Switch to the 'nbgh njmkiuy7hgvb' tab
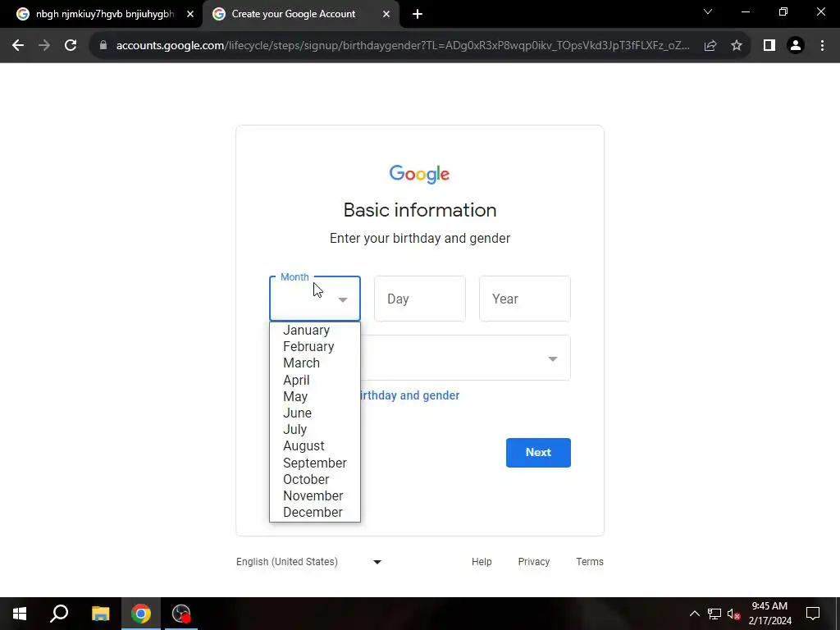This screenshot has width=840, height=630. 101,15
